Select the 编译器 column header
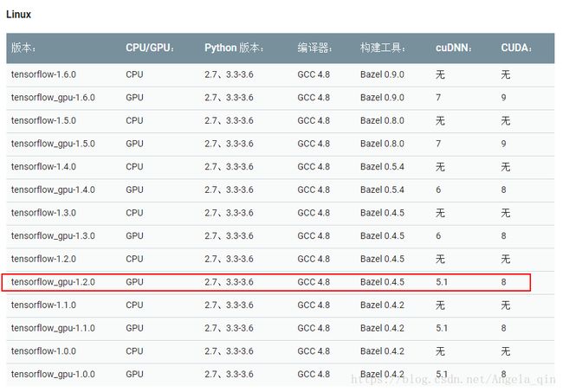 point(314,48)
